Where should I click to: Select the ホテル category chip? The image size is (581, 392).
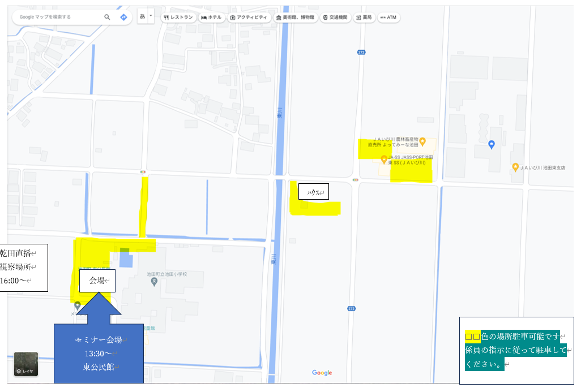211,18
